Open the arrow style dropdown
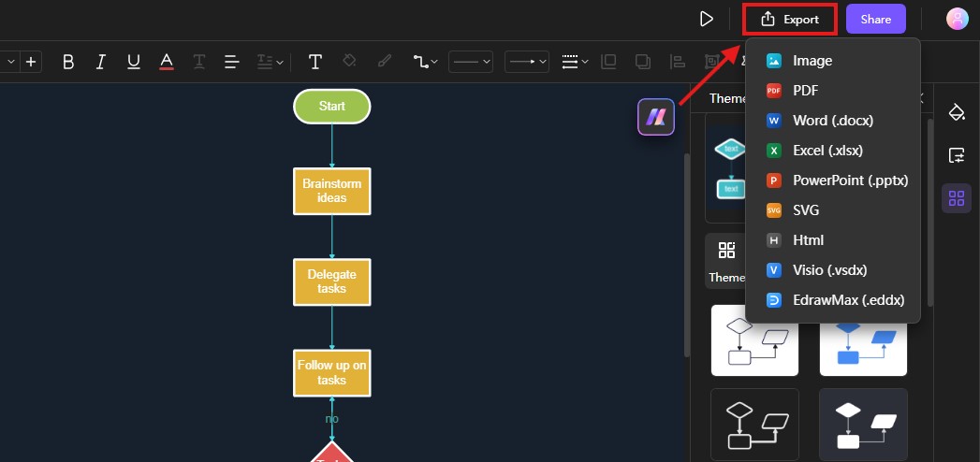980x462 pixels. tap(527, 62)
